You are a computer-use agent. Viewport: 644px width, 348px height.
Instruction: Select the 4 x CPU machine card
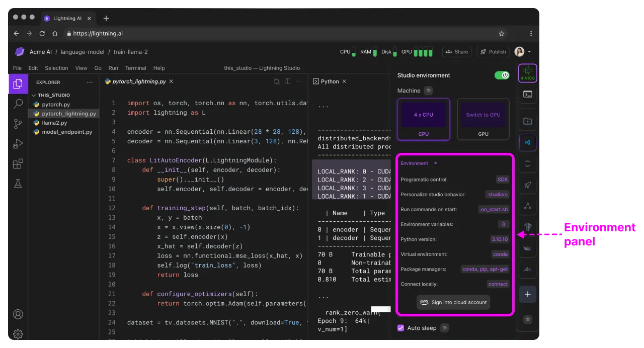click(423, 119)
